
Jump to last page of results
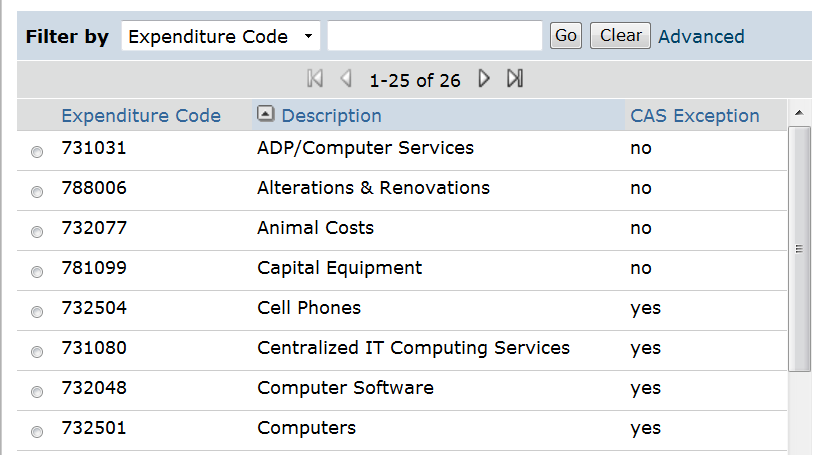(515, 79)
